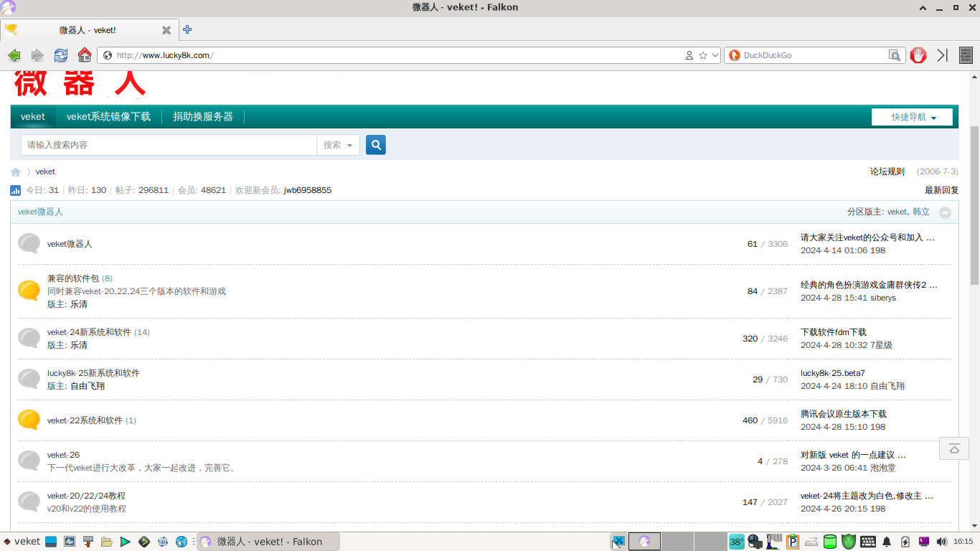Image resolution: width=980 pixels, height=551 pixels.
Task: Open lucky8k-25新系统和软件 forum board
Action: click(93, 373)
